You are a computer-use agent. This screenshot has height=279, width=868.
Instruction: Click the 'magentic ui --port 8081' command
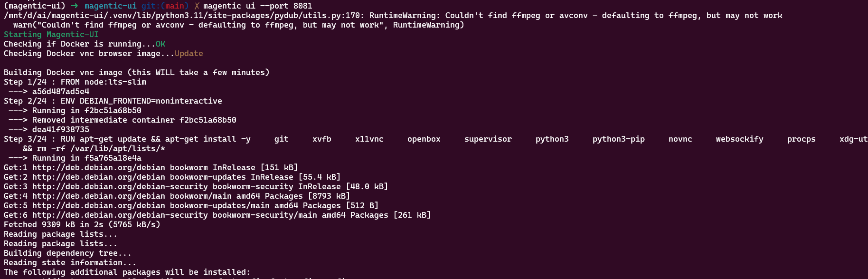[x=258, y=6]
